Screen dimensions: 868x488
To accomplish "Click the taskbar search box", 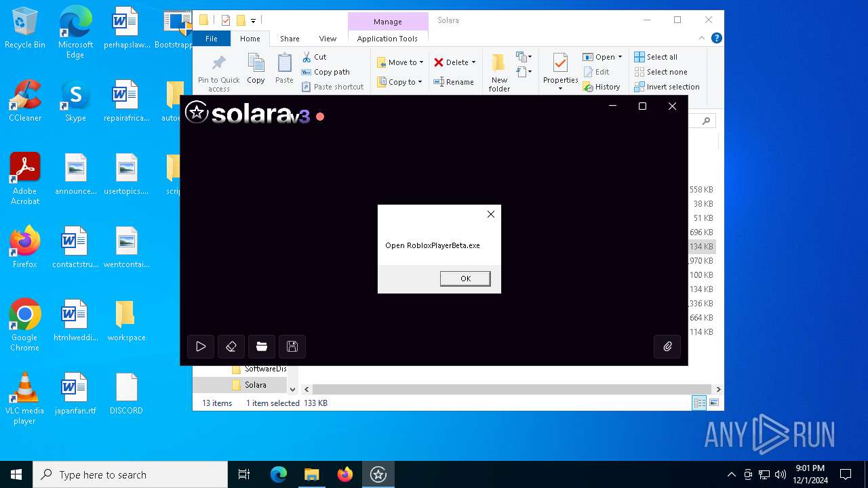I will [x=130, y=474].
